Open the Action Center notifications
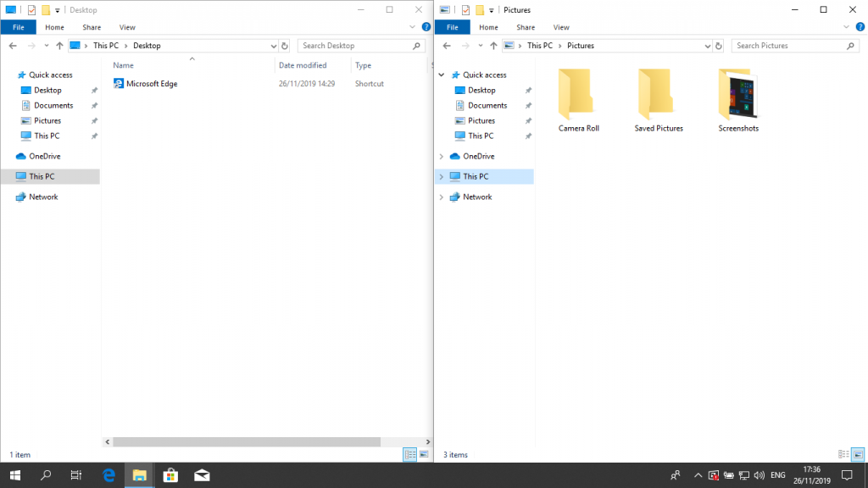The image size is (868, 488). click(847, 475)
